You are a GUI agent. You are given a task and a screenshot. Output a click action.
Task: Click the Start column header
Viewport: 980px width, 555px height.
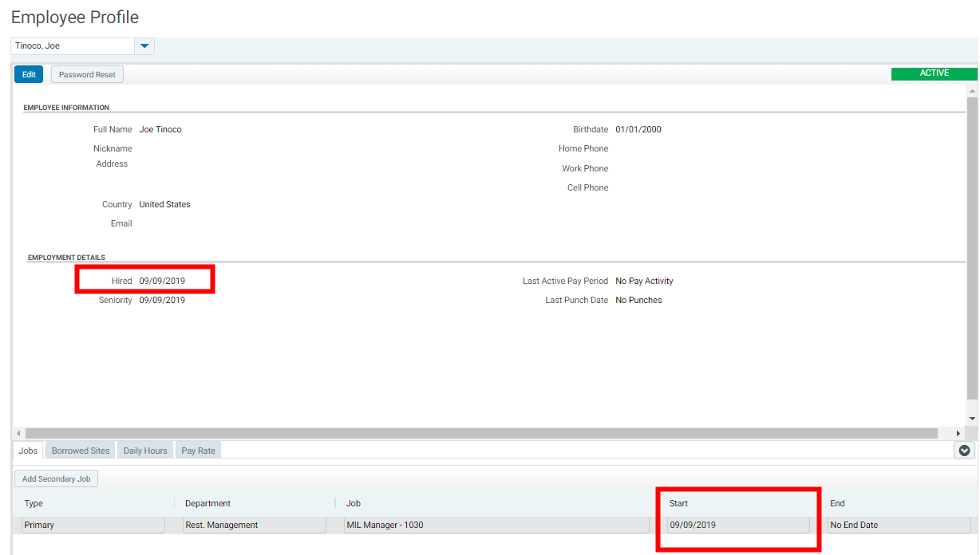coord(678,503)
